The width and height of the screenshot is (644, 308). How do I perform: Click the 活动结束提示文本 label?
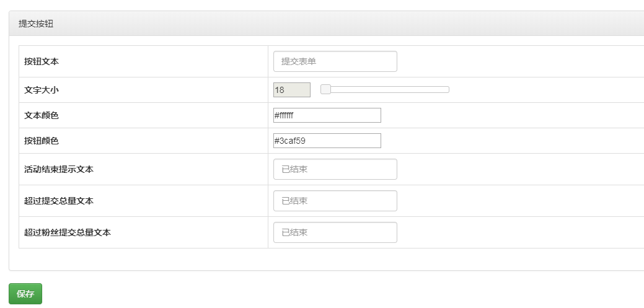(x=59, y=169)
